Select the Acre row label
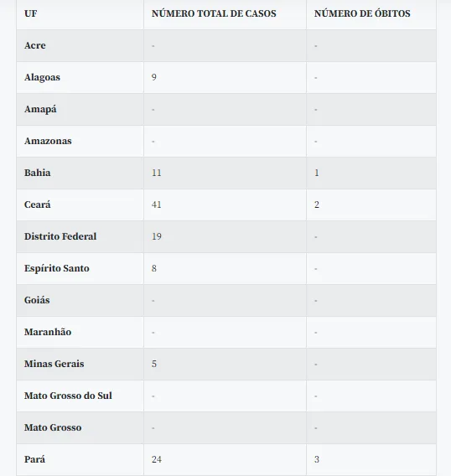The width and height of the screenshot is (451, 476). pyautogui.click(x=35, y=45)
